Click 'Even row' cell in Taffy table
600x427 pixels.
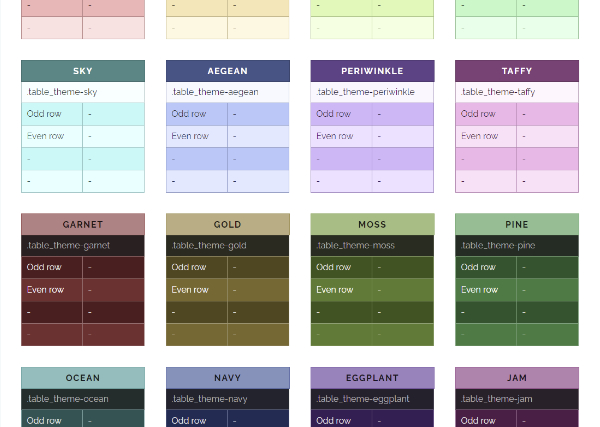click(x=486, y=136)
